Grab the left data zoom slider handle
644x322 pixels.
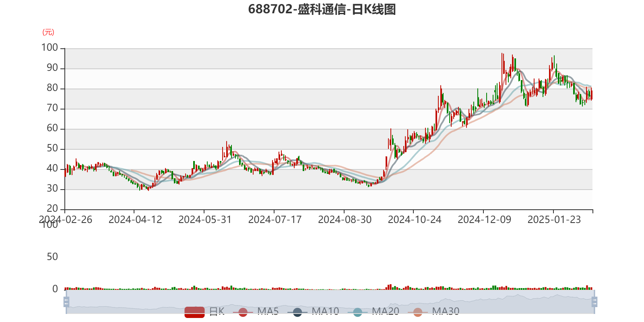coord(66,301)
